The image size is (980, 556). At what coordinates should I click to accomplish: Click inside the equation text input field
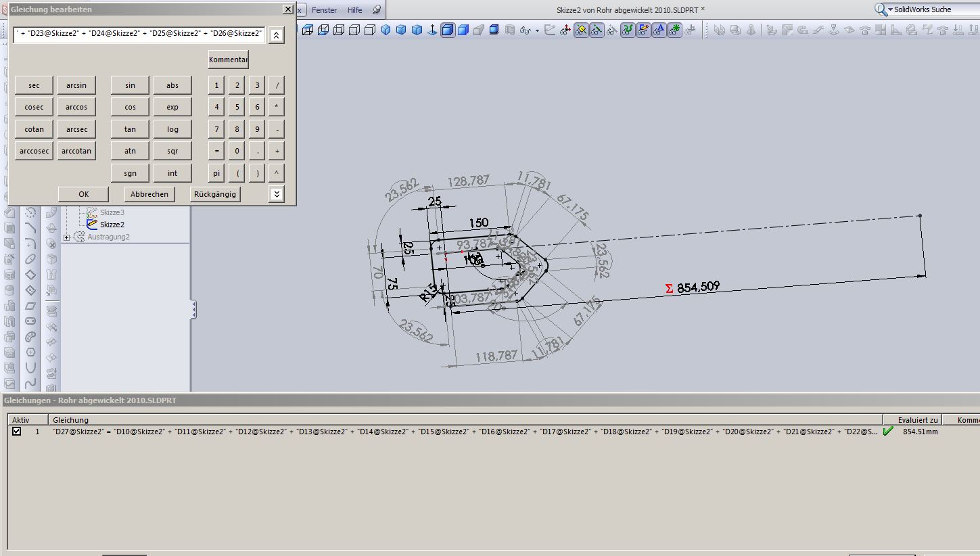139,34
